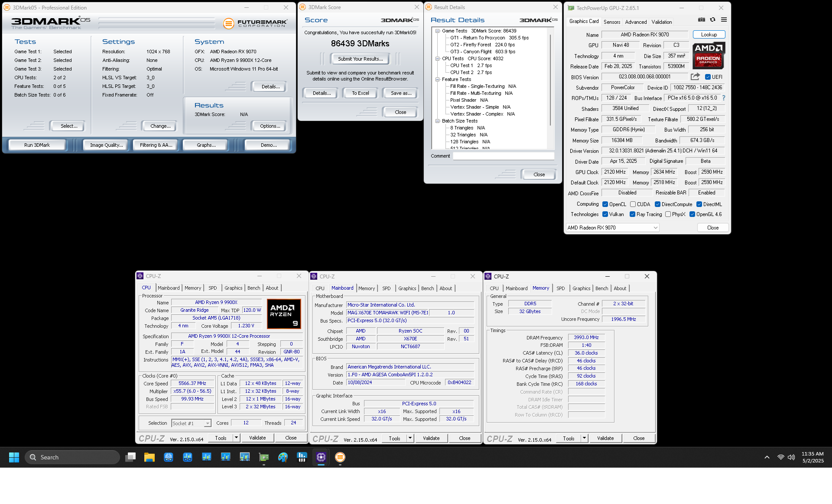Click the GPU-Z refresh icon
The height and width of the screenshot is (504, 832).
pos(712,19)
